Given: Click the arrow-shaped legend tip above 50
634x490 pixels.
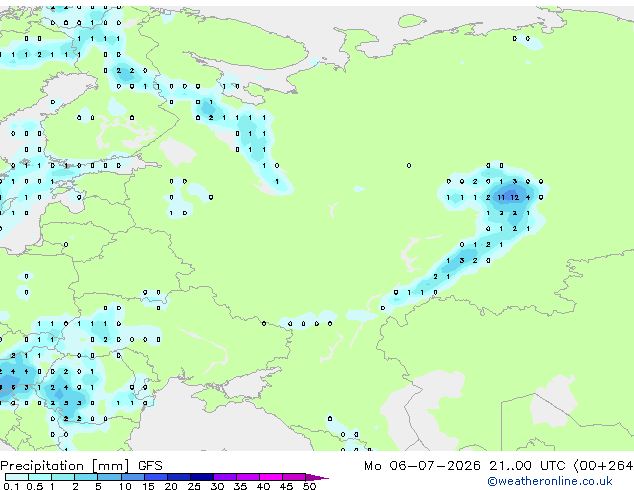Looking at the screenshot, I should pyautogui.click(x=317, y=477).
